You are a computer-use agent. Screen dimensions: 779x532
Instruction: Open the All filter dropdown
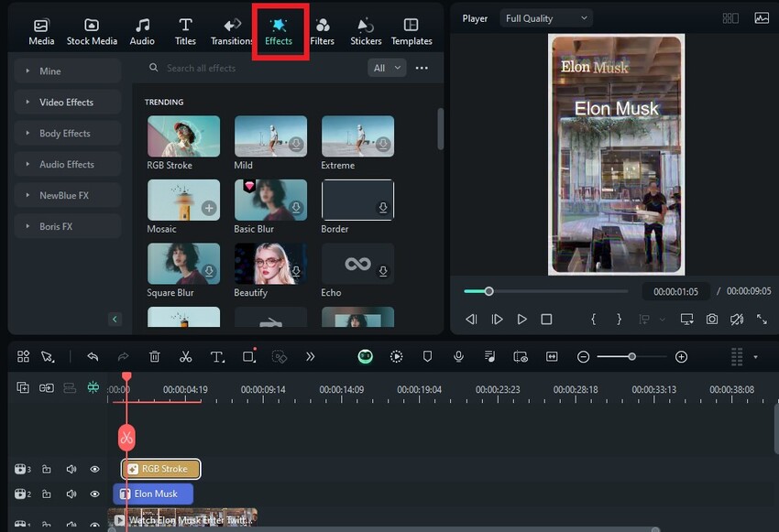coord(387,68)
